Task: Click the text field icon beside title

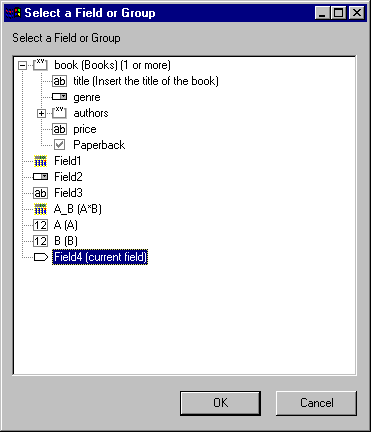Action: 59,81
